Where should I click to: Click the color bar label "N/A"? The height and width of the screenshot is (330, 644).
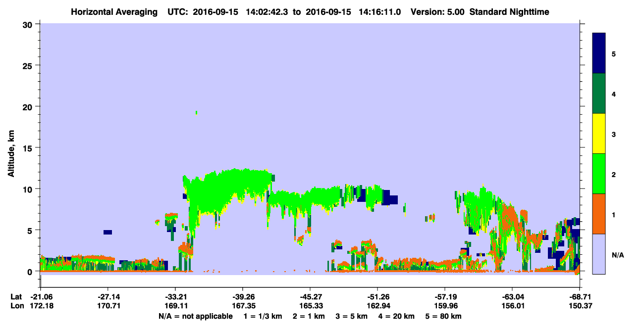pos(617,255)
